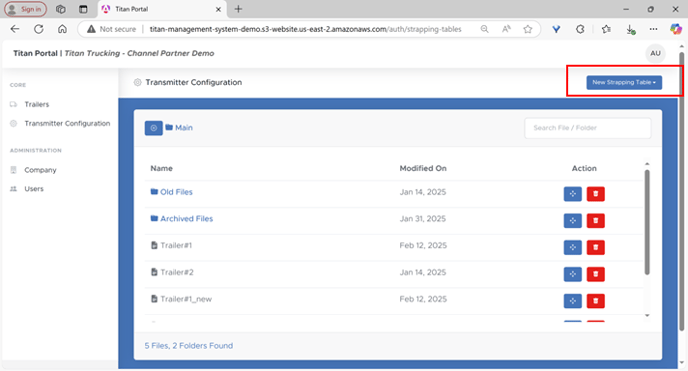The width and height of the screenshot is (688, 371).
Task: Click the blue root folder button beside Main
Action: click(x=154, y=128)
